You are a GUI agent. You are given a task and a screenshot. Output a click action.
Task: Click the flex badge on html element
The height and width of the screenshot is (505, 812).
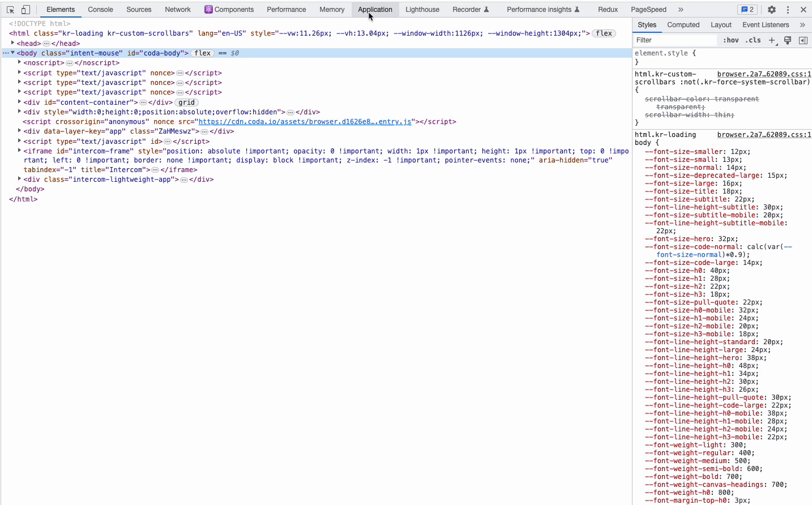click(x=604, y=33)
